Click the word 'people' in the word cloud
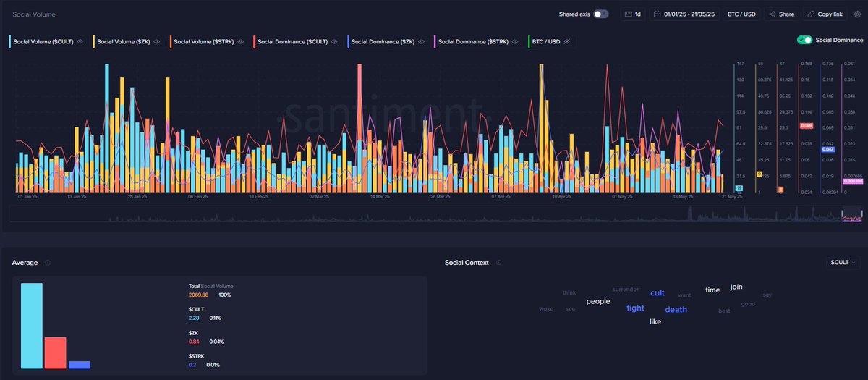Screen dimensions: 868x380 click(x=598, y=301)
